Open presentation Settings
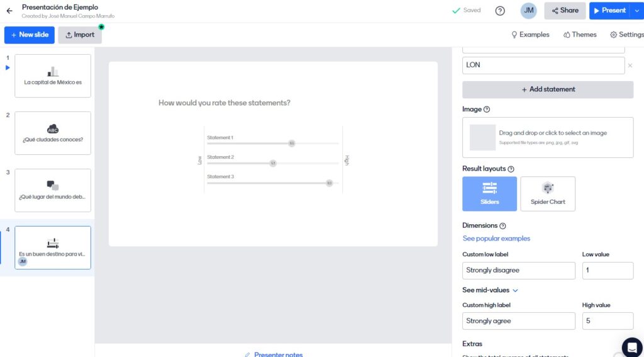644x357 pixels. click(626, 35)
